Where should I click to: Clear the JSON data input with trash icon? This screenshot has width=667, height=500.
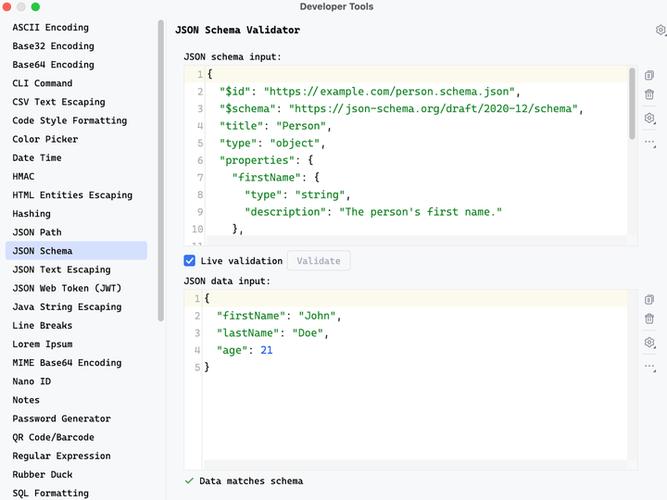pyautogui.click(x=649, y=319)
